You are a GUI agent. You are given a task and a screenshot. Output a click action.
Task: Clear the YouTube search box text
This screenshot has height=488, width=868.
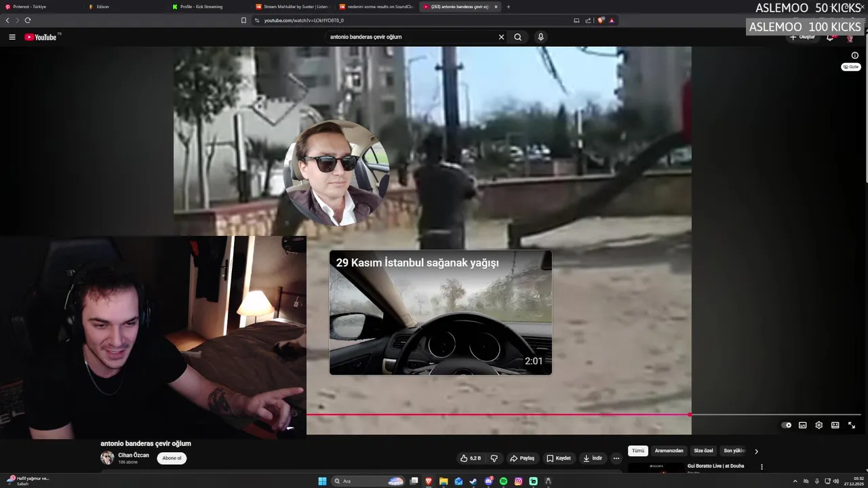[501, 37]
